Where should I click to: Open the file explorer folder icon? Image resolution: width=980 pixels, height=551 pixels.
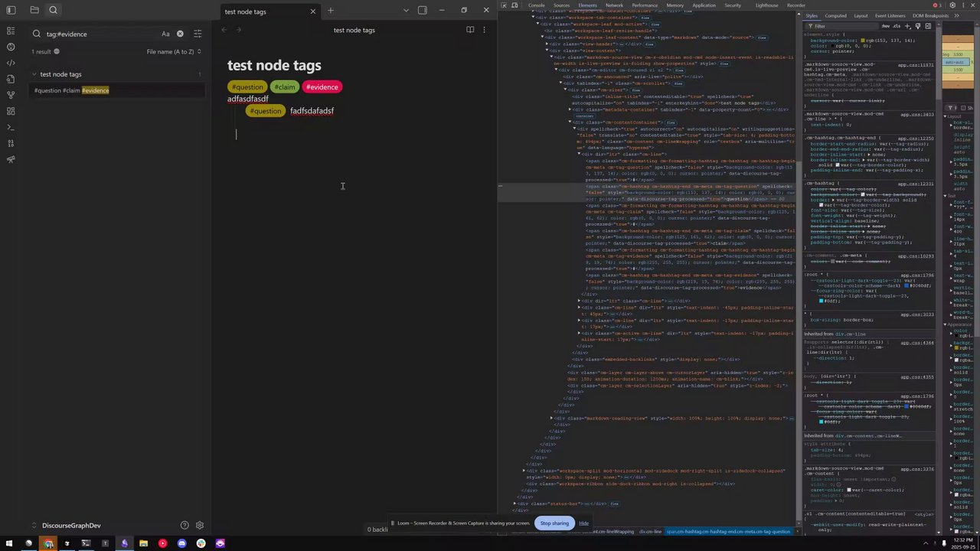[34, 10]
